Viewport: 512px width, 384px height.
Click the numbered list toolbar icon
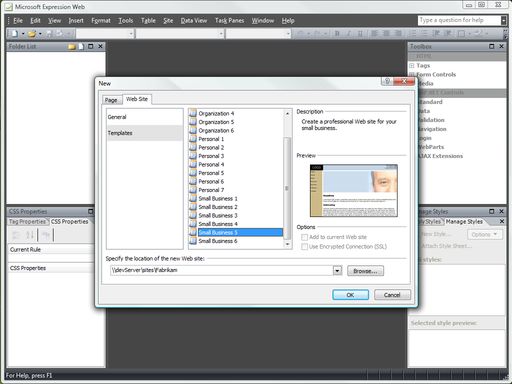tap(412, 33)
